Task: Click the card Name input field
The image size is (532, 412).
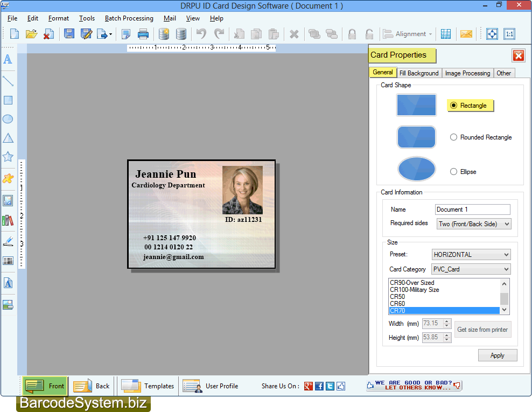Action: coord(473,210)
